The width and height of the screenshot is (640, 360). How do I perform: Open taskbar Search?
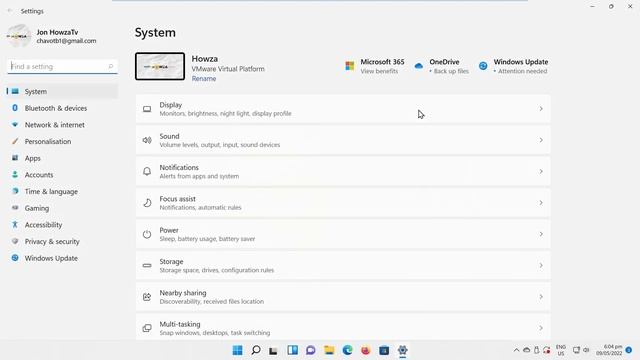click(256, 350)
